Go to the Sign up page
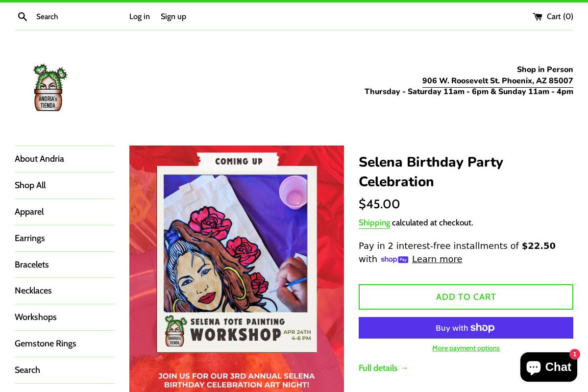Image resolution: width=588 pixels, height=392 pixels. 173,17
